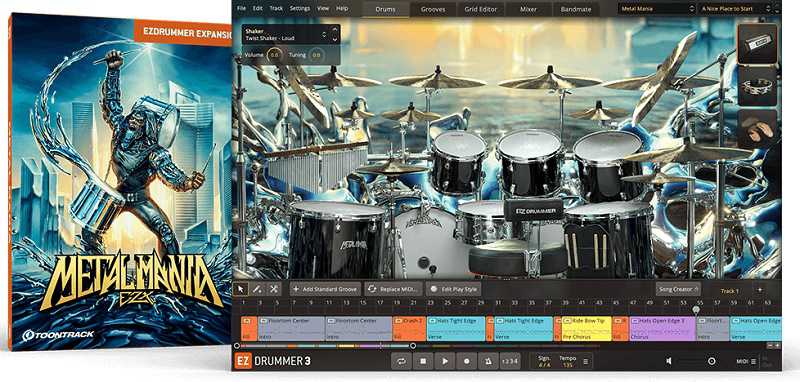Image resolution: width=800 pixels, height=382 pixels.
Task: Open the Mixer tab
Action: (x=528, y=9)
